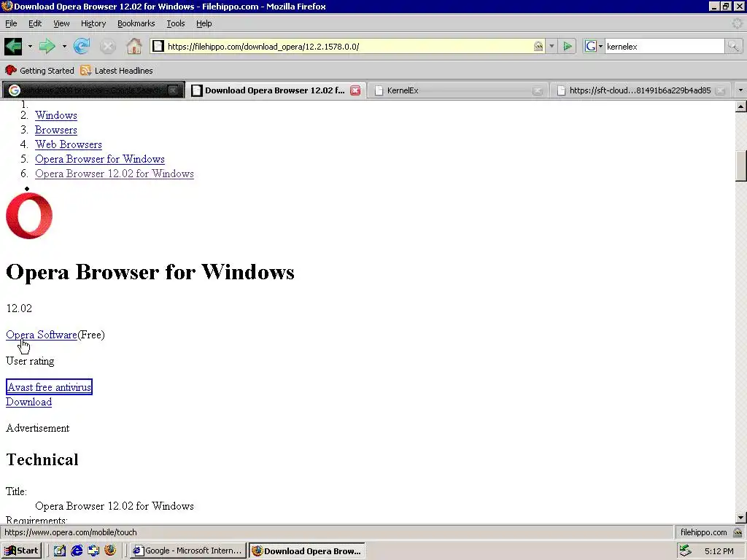Image resolution: width=747 pixels, height=560 pixels.
Task: Close the KernelEx tab
Action: (538, 90)
